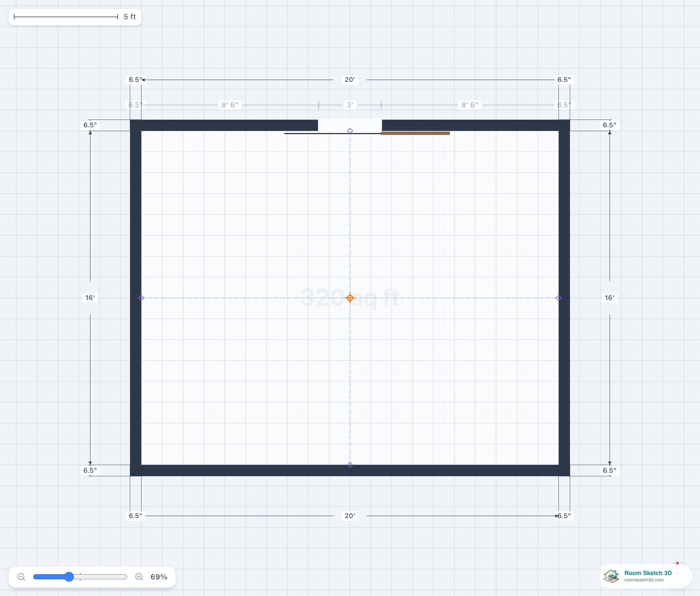Click the zoom out magnifier icon
The image size is (700, 596).
[x=21, y=577]
